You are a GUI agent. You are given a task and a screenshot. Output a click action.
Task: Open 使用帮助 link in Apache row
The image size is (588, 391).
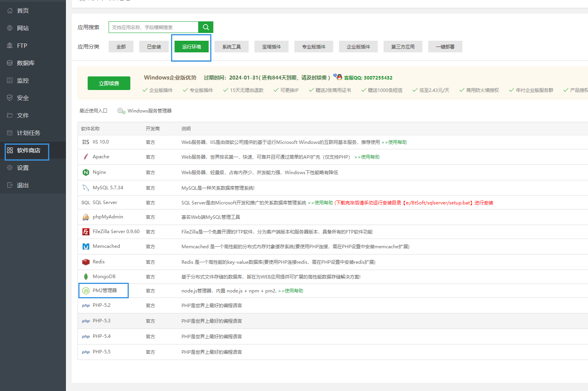[367, 157]
